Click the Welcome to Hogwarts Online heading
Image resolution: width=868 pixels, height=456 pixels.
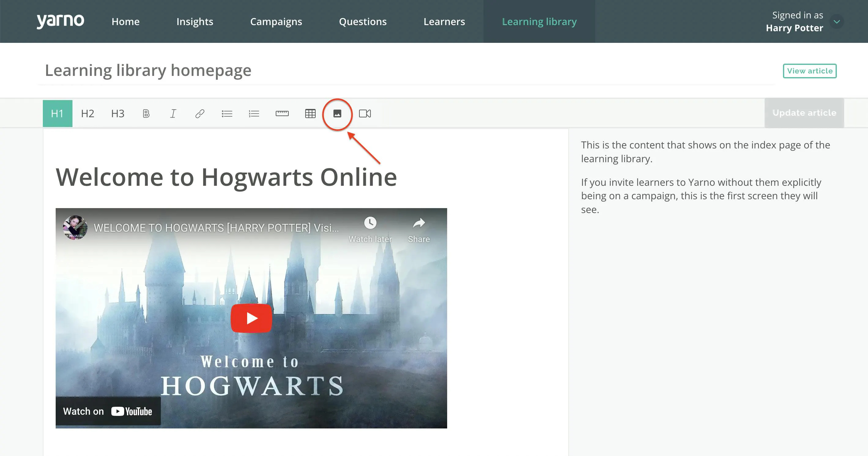point(226,177)
